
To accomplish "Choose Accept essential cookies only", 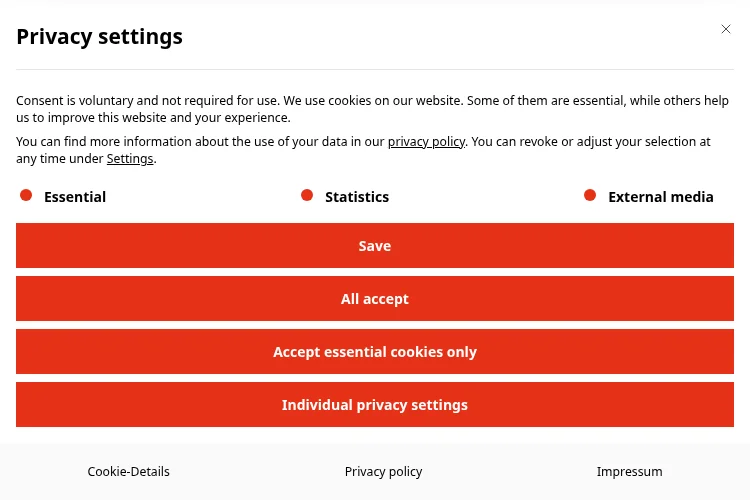I will [375, 352].
